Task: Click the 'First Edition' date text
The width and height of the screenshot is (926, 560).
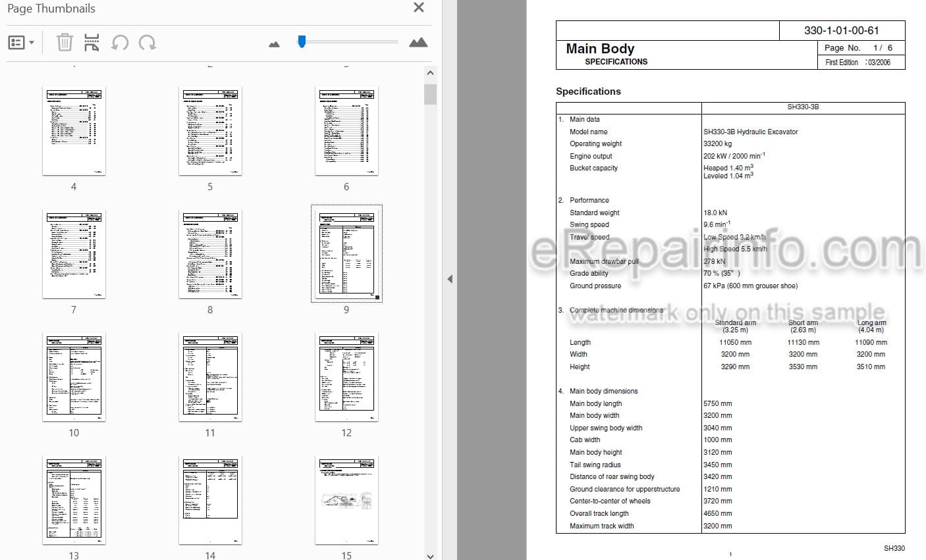Action: pyautogui.click(x=858, y=63)
